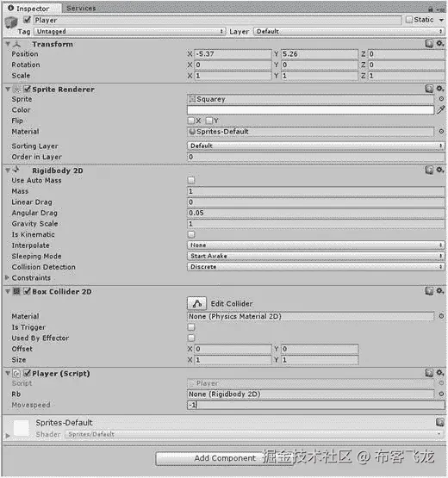Click the Add Component button
The height and width of the screenshot is (478, 448).
pyautogui.click(x=225, y=458)
